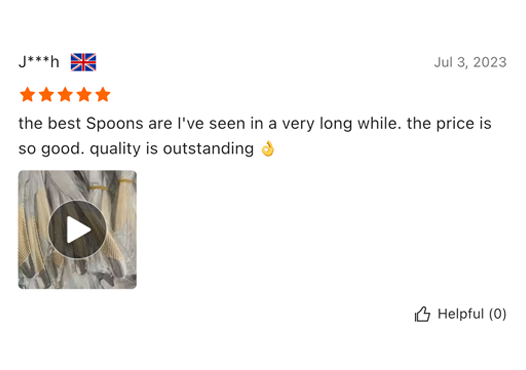Click the thumbs-up icon
Viewport: 526px width, 370px height.
pyautogui.click(x=422, y=314)
